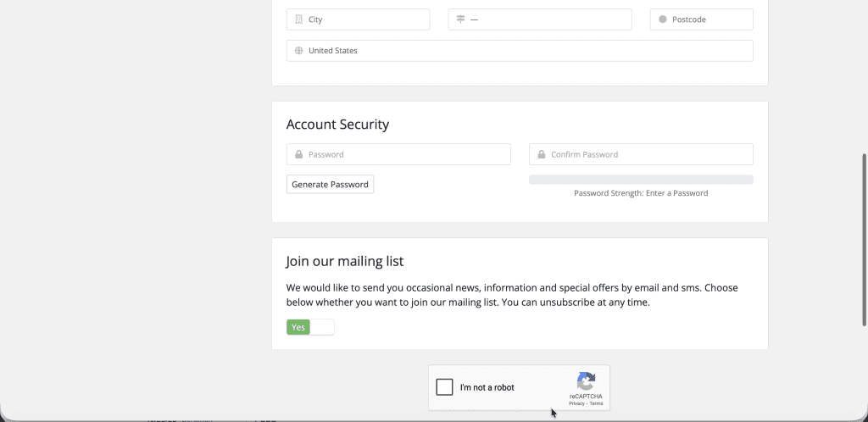
Task: Focus the City text field
Action: coord(364,19)
